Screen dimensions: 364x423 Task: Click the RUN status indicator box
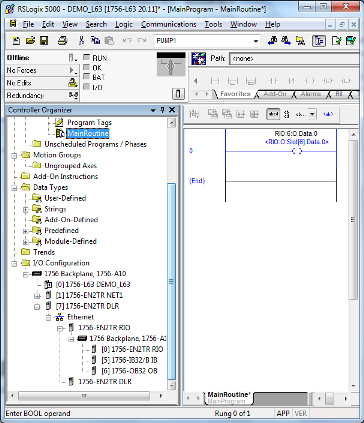click(86, 57)
